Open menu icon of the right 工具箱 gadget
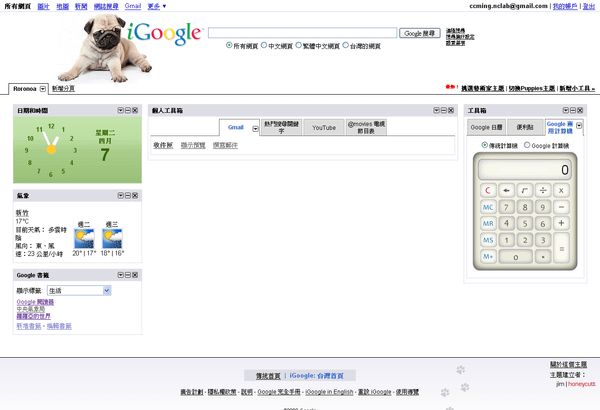Viewport: 600px width, 410px height. [x=566, y=110]
